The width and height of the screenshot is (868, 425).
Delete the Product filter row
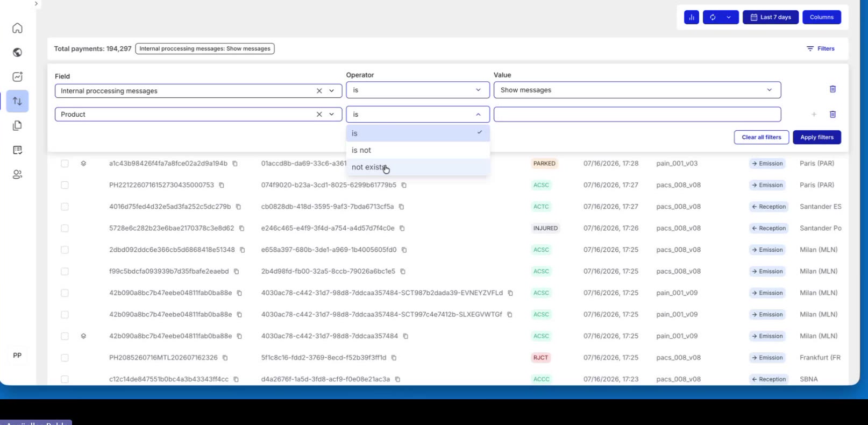[x=833, y=114]
